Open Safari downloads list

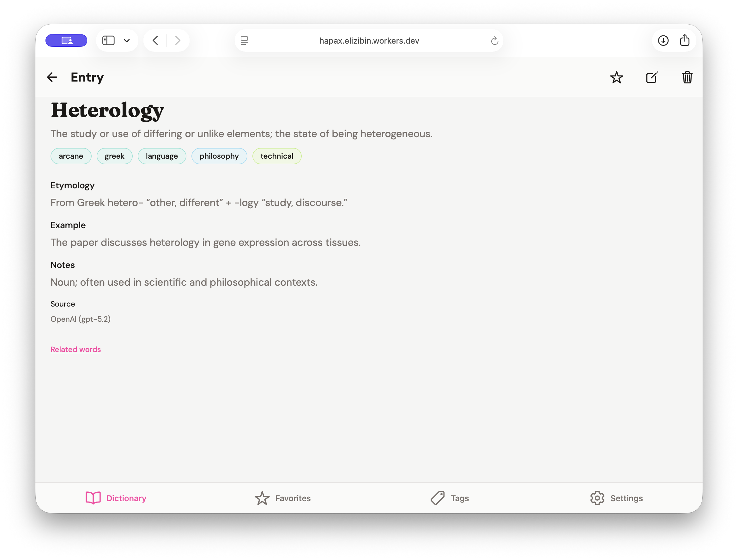click(663, 40)
